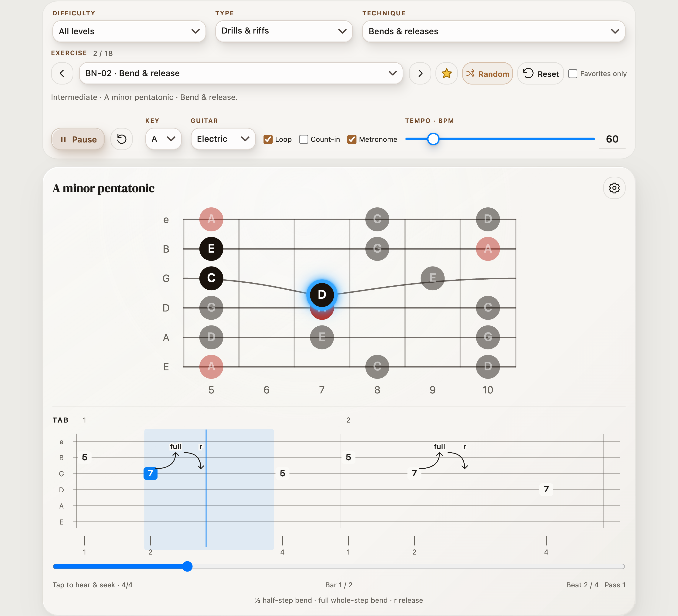This screenshot has height=616, width=678.
Task: Click the red A note on high e string
Action: click(211, 219)
